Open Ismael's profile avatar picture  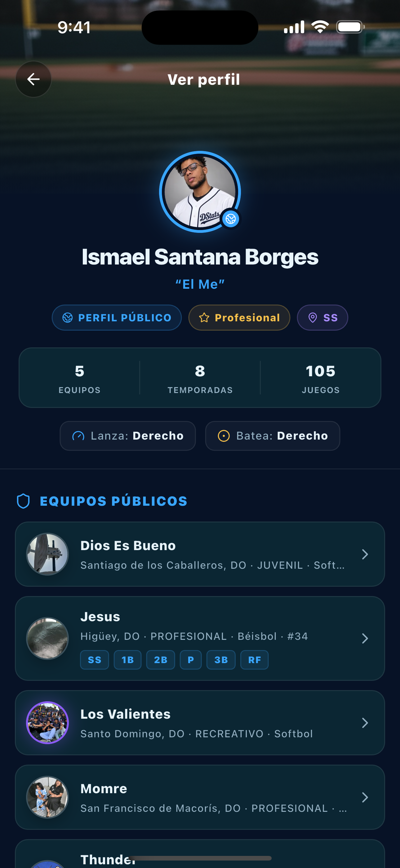[x=200, y=192]
